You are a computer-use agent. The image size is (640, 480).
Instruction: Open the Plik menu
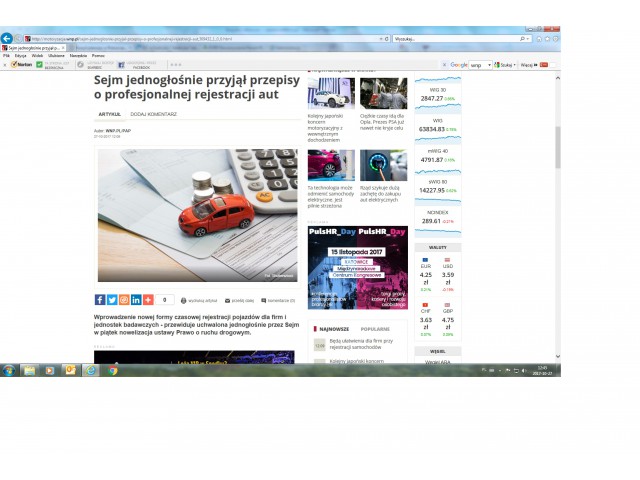click(x=6, y=55)
